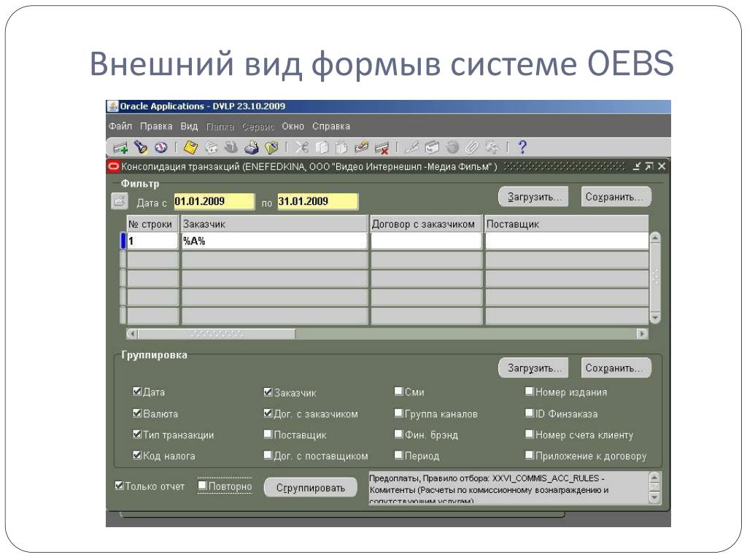This screenshot has height=560, width=747.
Task: Click Сохранить button in Группировка section
Action: [x=616, y=368]
